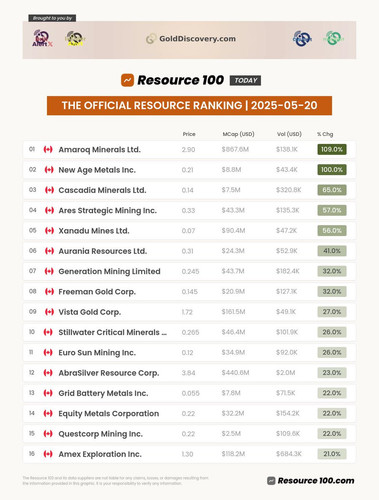
Task: Click the Canada flag next to Freeman Gold
Action: click(x=49, y=292)
